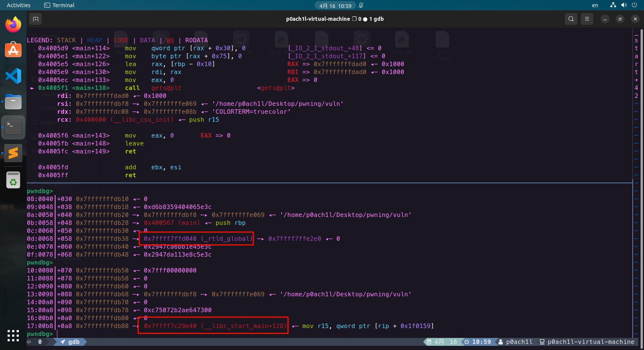
Task: Click the RODATA legend label
Action: point(196,40)
